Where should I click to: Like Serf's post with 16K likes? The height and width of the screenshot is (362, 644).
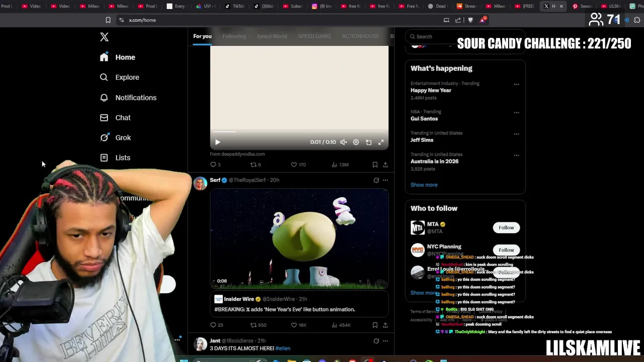point(298,325)
